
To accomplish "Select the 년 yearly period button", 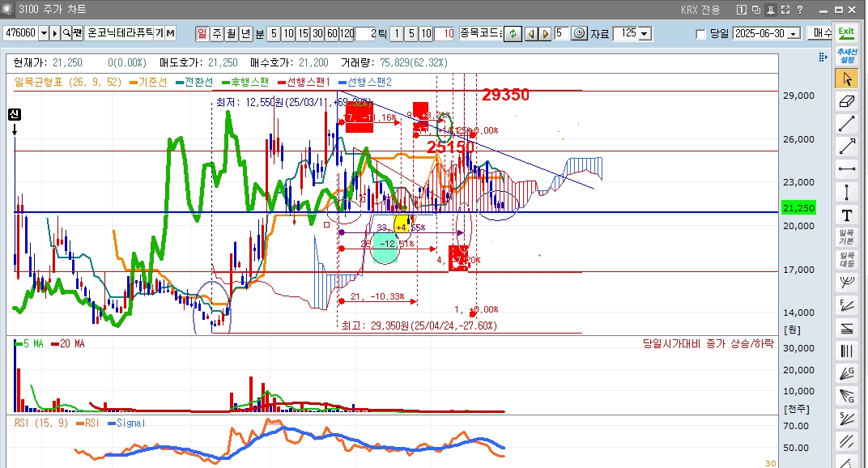I will coord(245,34).
